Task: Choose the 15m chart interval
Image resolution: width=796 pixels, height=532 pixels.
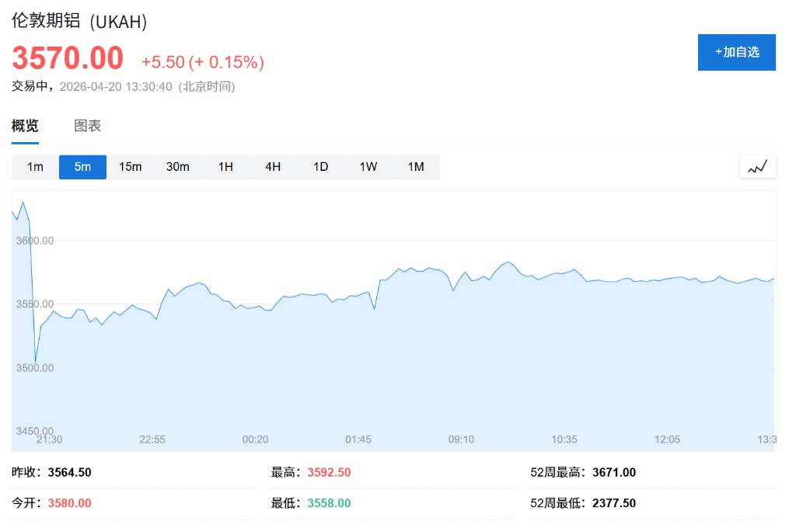Action: 130,167
